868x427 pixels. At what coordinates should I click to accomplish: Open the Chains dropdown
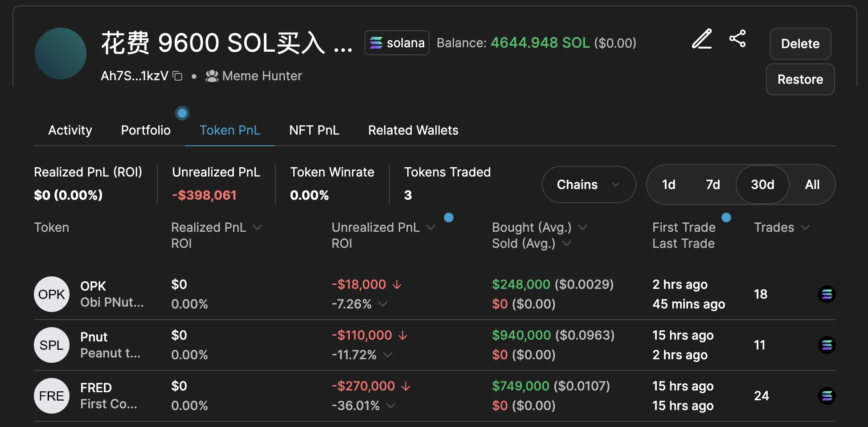[589, 185]
